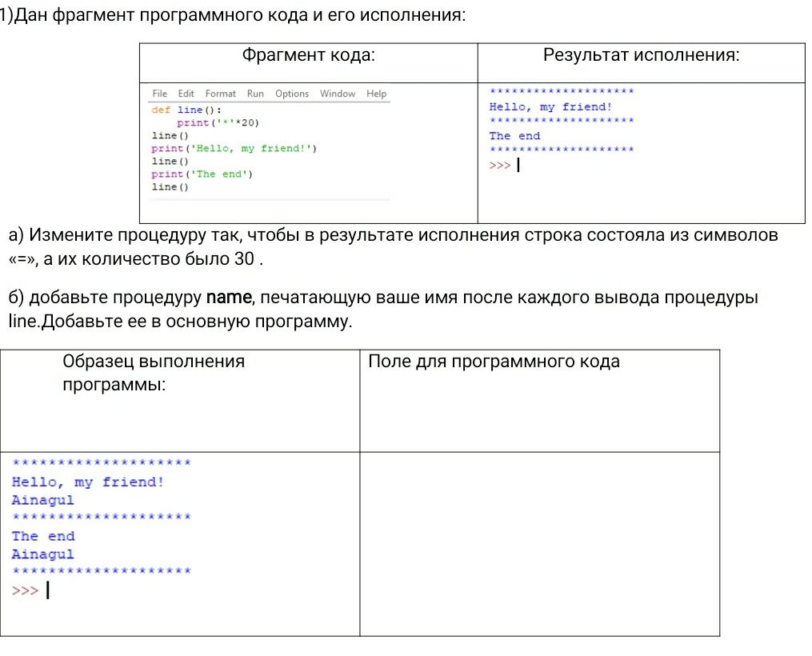Open the Edit menu in code editor
This screenshot has width=812, height=656.
186,94
